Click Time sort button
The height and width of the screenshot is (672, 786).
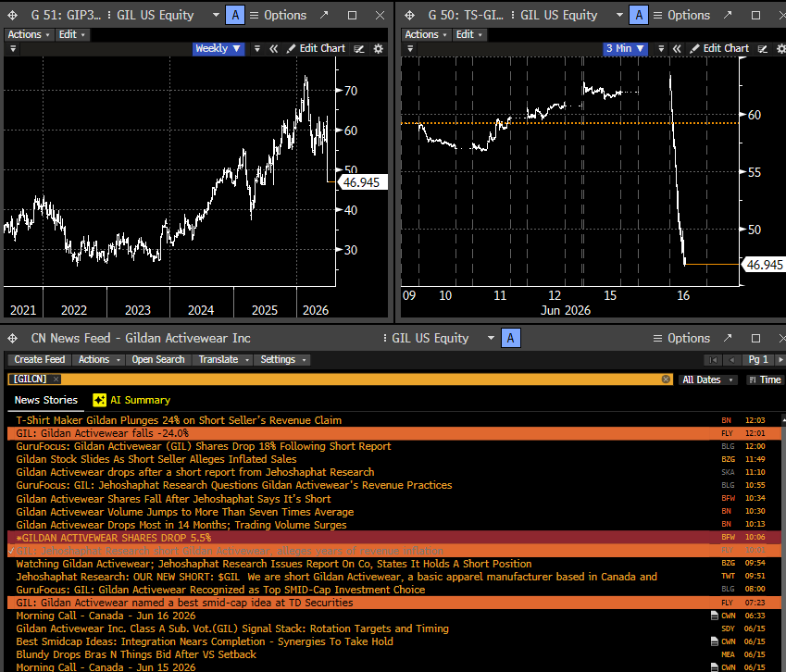tap(766, 380)
